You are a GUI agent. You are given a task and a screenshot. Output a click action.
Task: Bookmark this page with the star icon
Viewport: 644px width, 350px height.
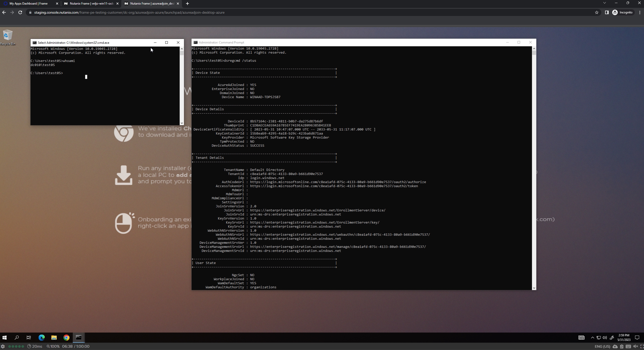pos(597,12)
